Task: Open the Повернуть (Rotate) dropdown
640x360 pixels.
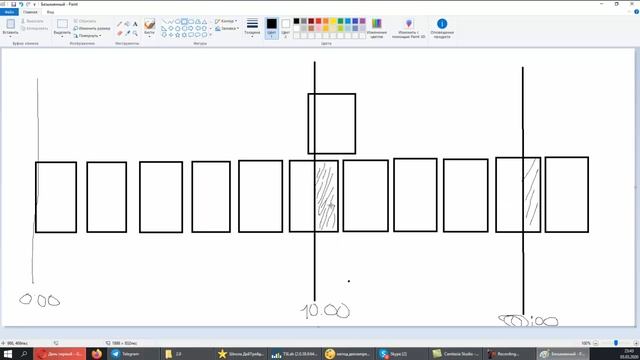Action: coord(88,36)
